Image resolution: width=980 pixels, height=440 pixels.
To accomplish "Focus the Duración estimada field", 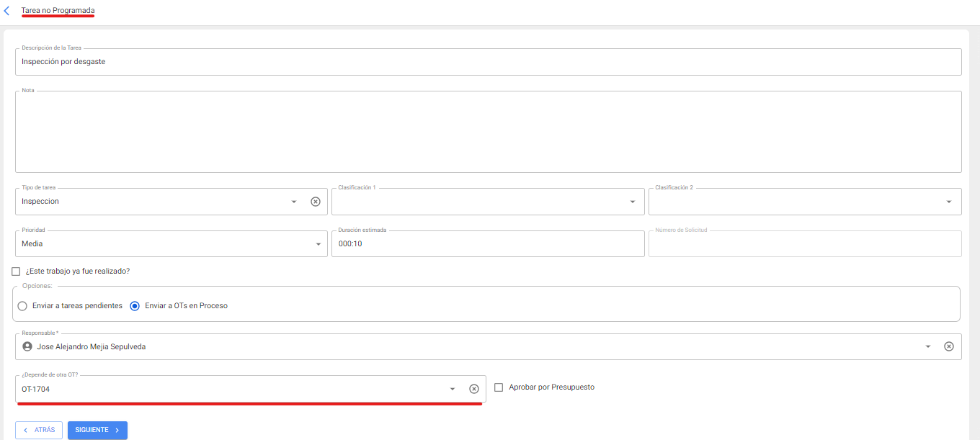I will click(487, 244).
